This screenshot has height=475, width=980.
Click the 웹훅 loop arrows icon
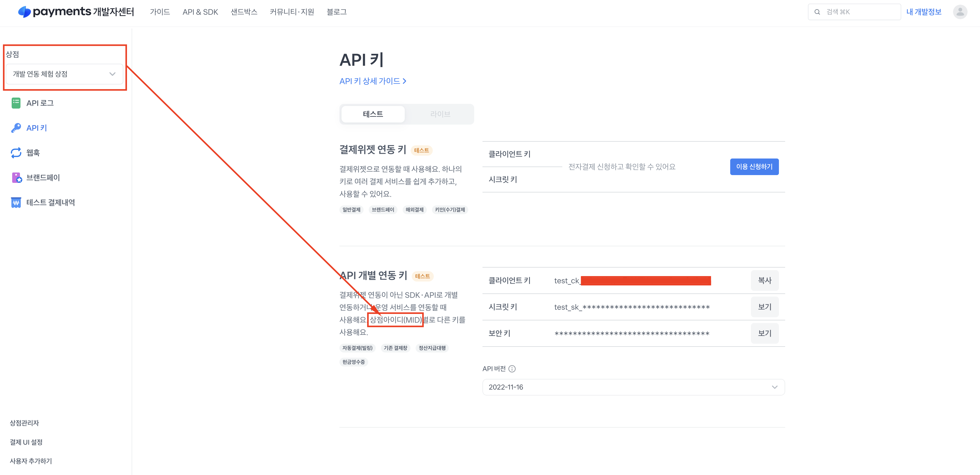(x=16, y=153)
